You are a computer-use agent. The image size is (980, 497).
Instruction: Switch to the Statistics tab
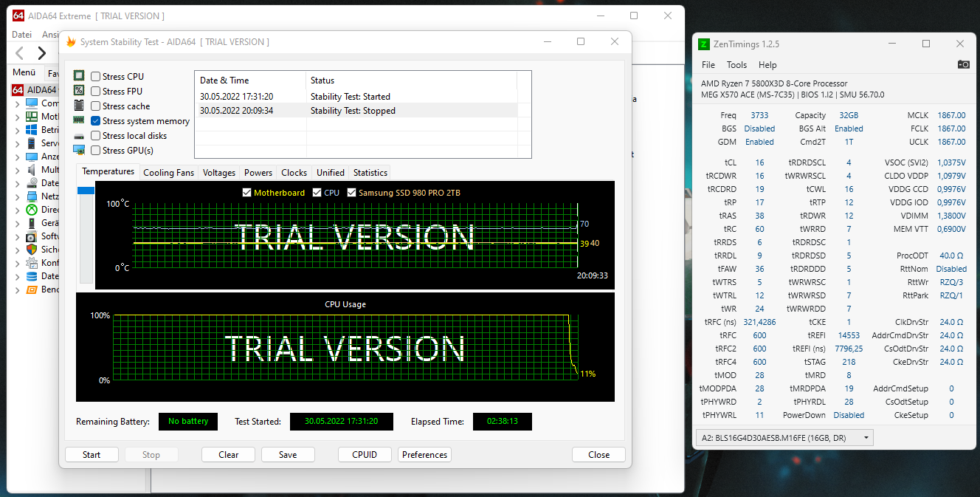(370, 173)
